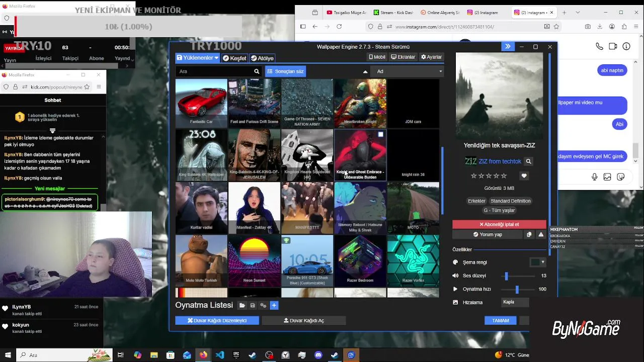Save playlist with the floppy disk icon
Screen dimensions: 644x362
click(x=253, y=305)
